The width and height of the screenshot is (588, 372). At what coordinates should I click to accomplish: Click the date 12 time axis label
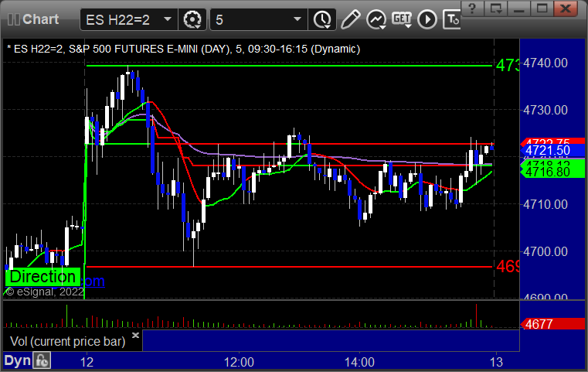click(x=87, y=362)
